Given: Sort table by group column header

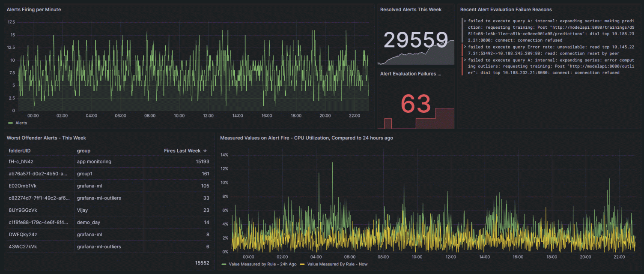Looking at the screenshot, I should [x=83, y=151].
